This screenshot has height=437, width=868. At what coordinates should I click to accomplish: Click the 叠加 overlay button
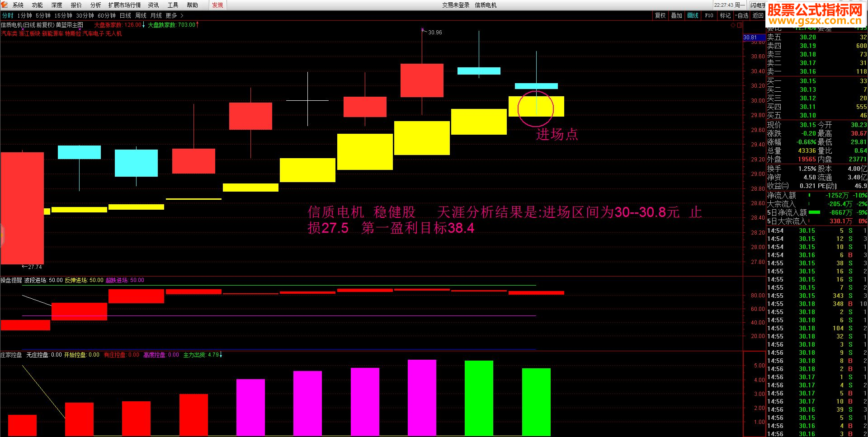pos(677,15)
